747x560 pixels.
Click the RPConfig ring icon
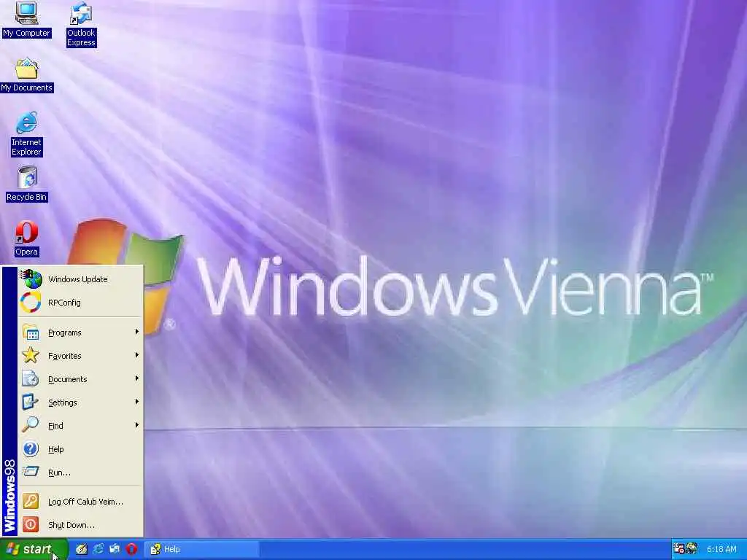click(x=31, y=303)
